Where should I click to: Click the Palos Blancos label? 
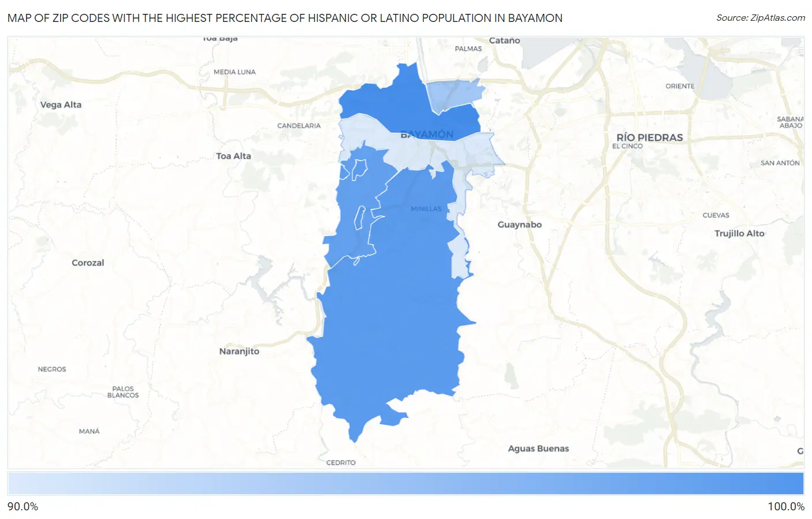click(x=123, y=392)
